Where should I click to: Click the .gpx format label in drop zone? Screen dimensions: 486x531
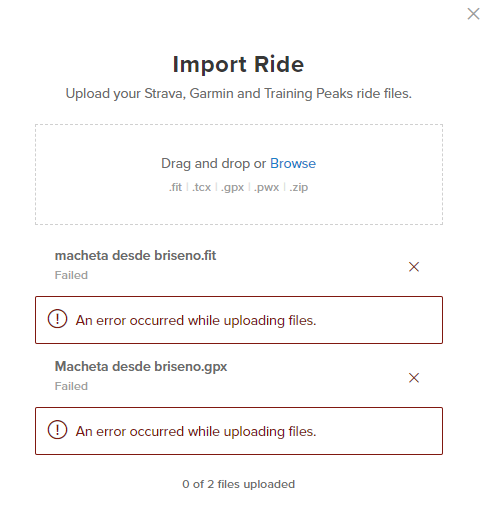pyautogui.click(x=232, y=188)
